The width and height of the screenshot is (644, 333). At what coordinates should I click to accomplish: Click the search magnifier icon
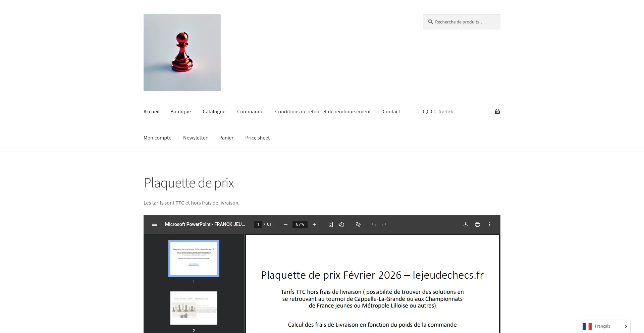(x=430, y=22)
